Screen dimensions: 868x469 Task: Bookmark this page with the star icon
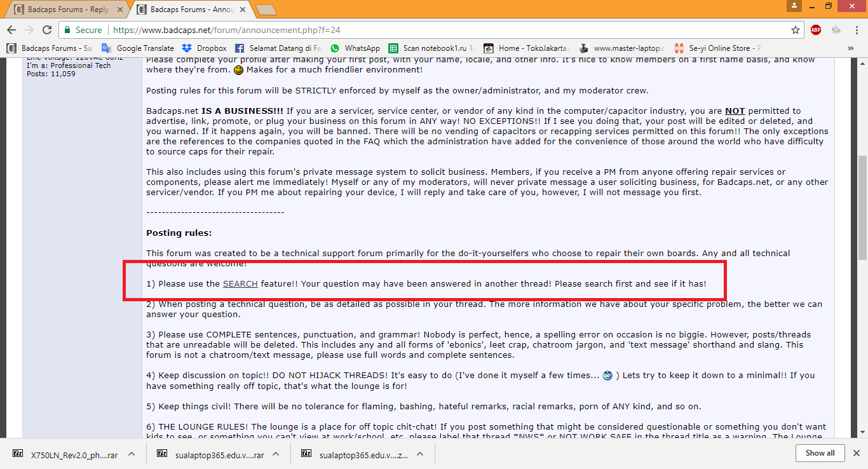click(x=795, y=30)
